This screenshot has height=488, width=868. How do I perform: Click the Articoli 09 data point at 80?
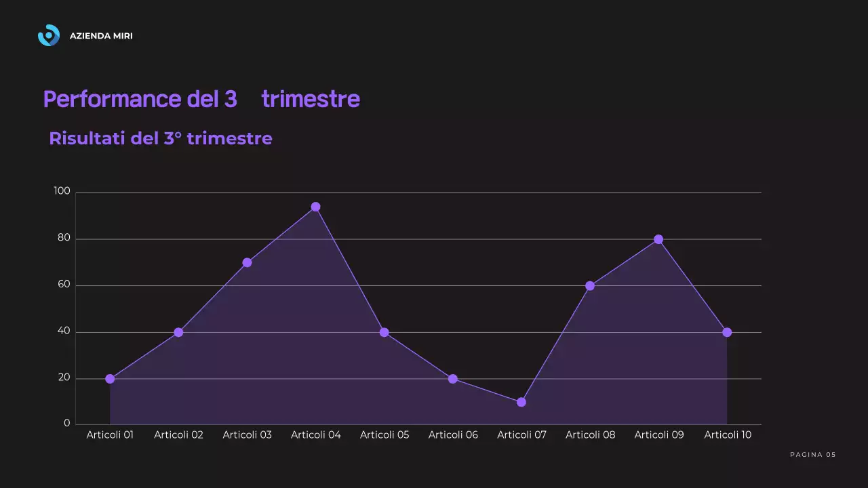click(658, 239)
